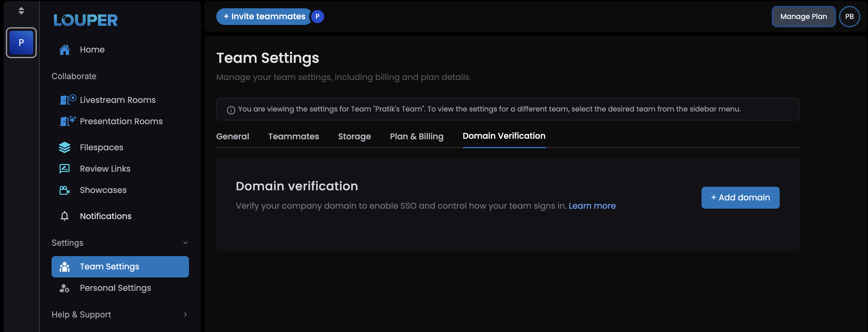Open the PB profile avatar menu
The width and height of the screenshot is (868, 332).
(849, 17)
